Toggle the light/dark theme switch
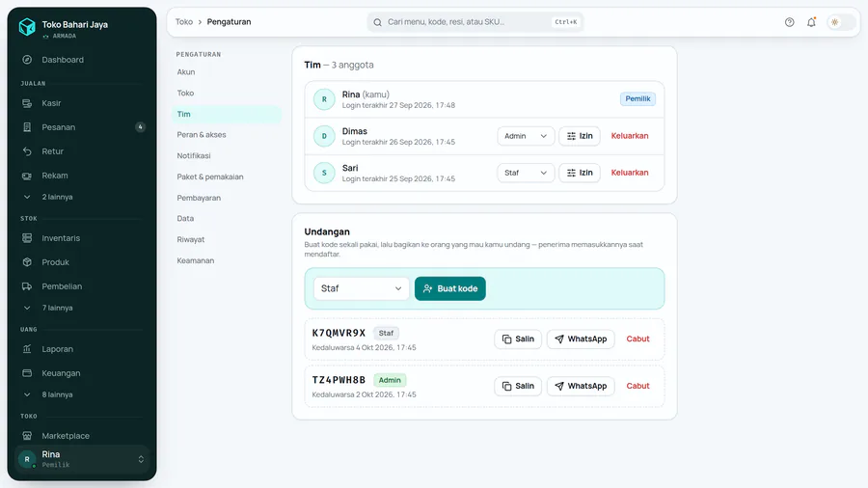868x488 pixels. [x=841, y=22]
